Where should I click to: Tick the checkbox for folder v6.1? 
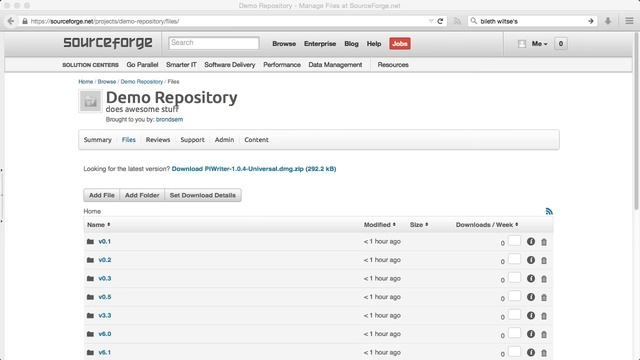515,351
